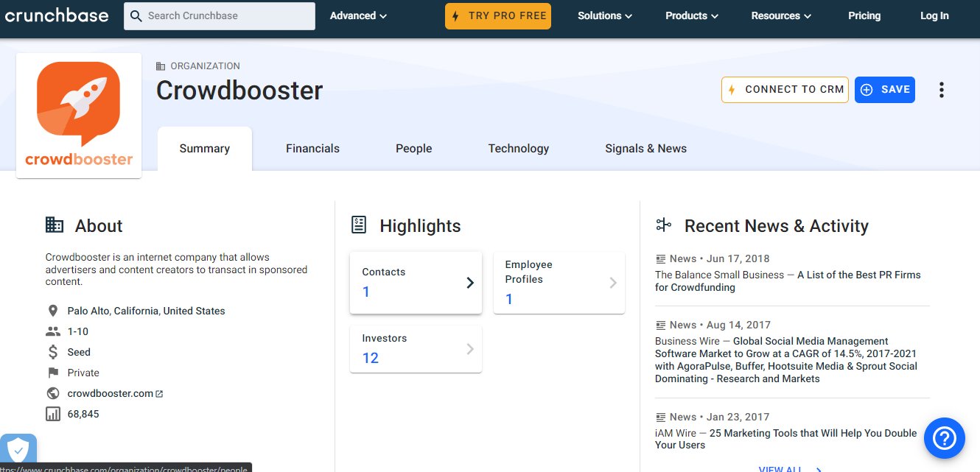
Task: Open the Contacts highlight card
Action: click(x=416, y=283)
